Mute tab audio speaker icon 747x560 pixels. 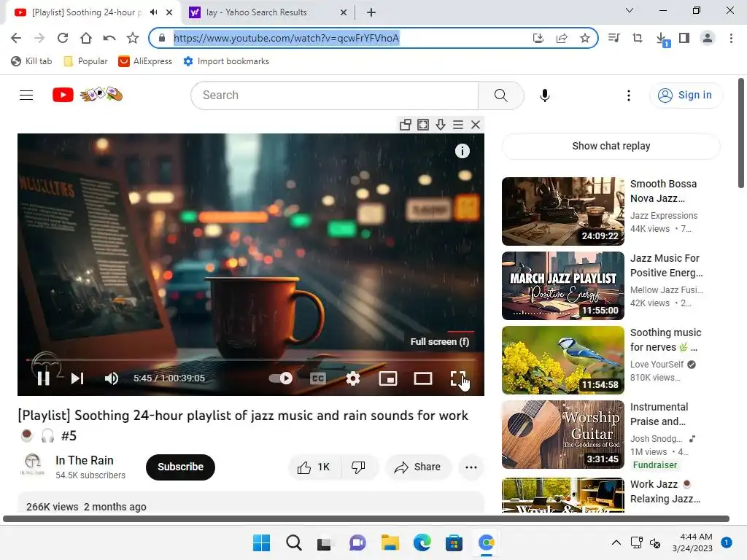coord(153,12)
